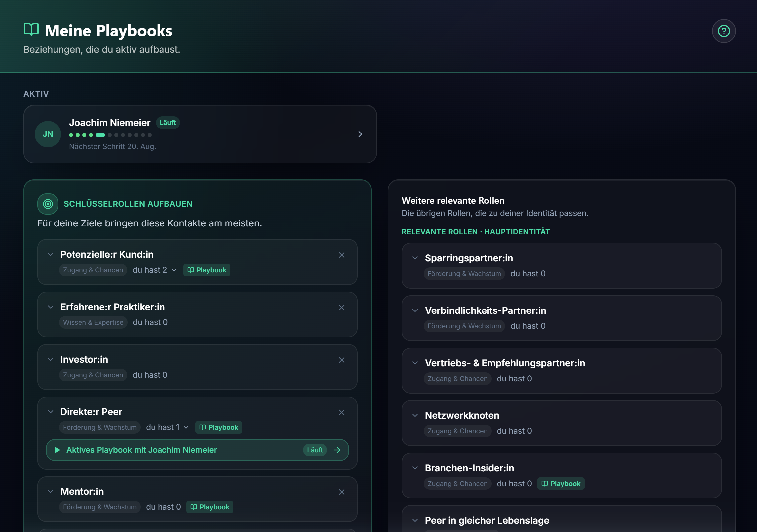
Task: Remove the Erfahrene:r Praktiker:in role
Action: click(341, 308)
